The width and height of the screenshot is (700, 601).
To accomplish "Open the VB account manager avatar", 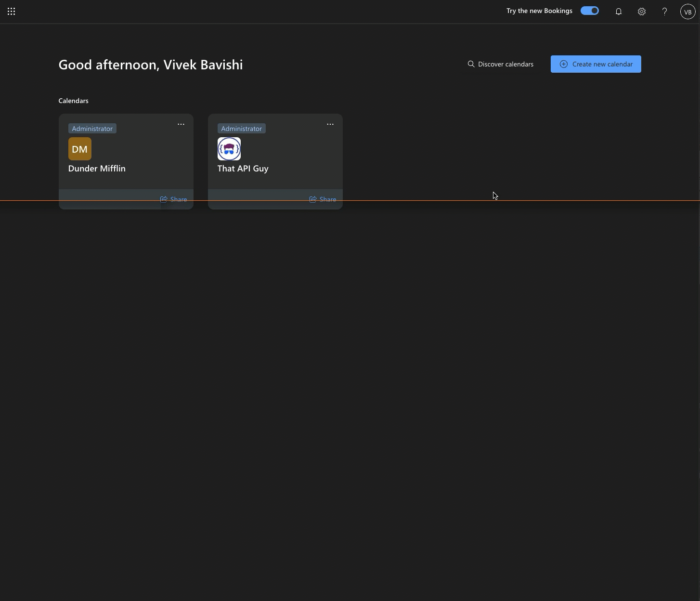I will [x=687, y=12].
